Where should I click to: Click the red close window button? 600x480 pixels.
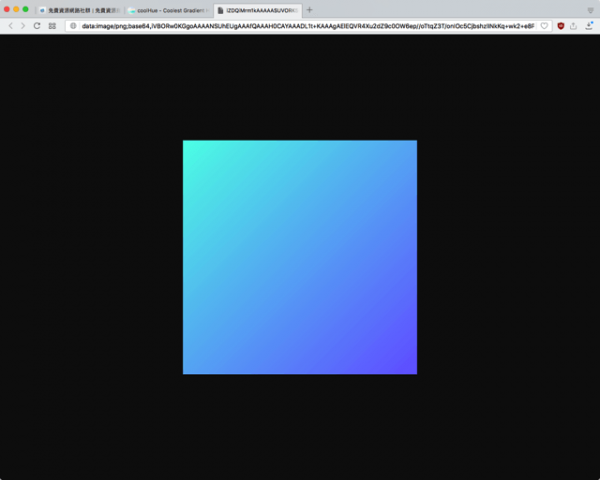(x=7, y=9)
